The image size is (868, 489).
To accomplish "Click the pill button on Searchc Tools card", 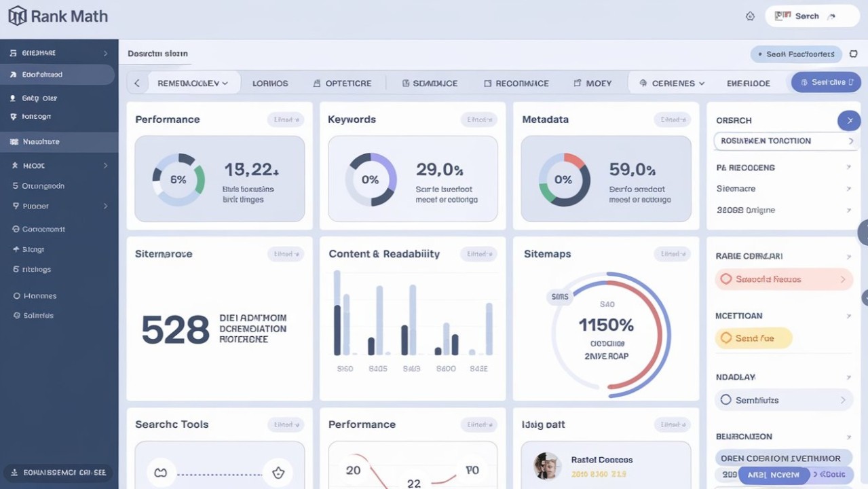I will [x=286, y=424].
